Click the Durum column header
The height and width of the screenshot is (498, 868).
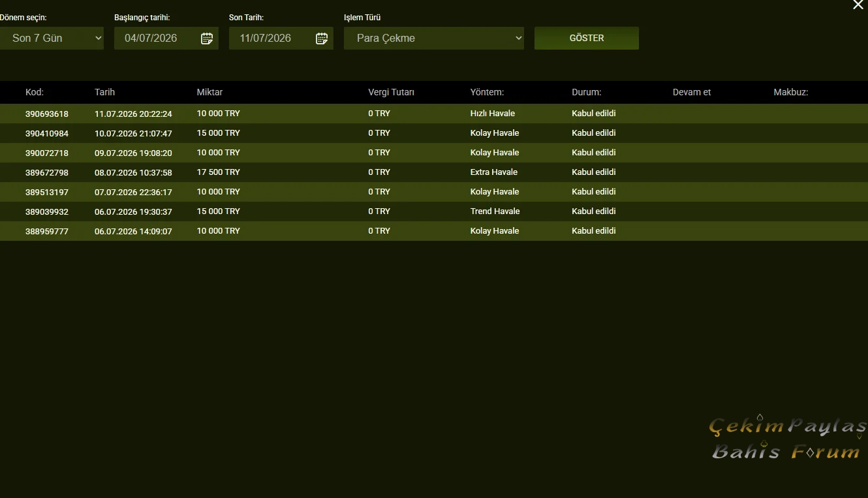[x=587, y=92]
